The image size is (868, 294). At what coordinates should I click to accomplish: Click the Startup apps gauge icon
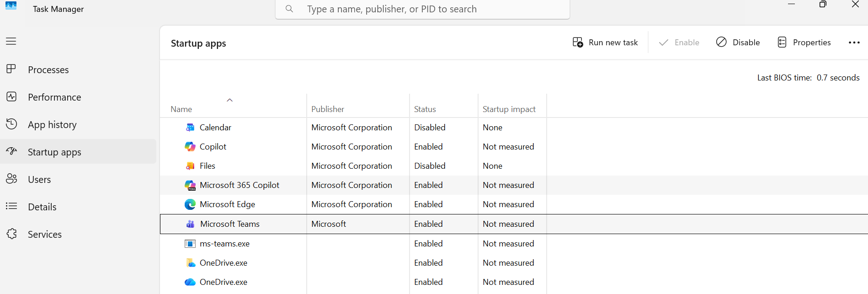click(x=11, y=151)
